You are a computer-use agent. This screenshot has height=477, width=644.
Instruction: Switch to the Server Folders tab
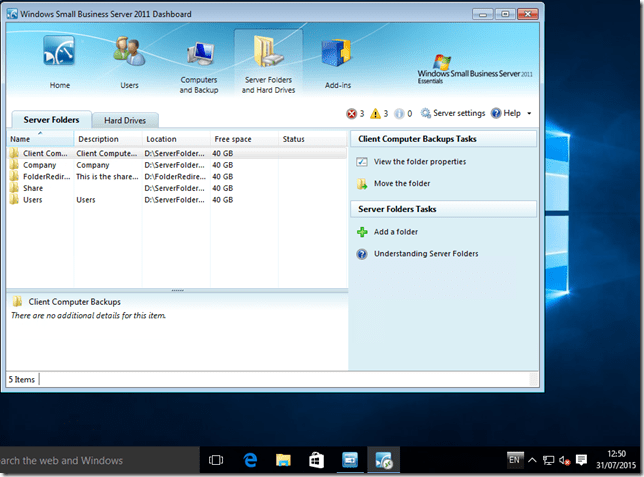[51, 120]
